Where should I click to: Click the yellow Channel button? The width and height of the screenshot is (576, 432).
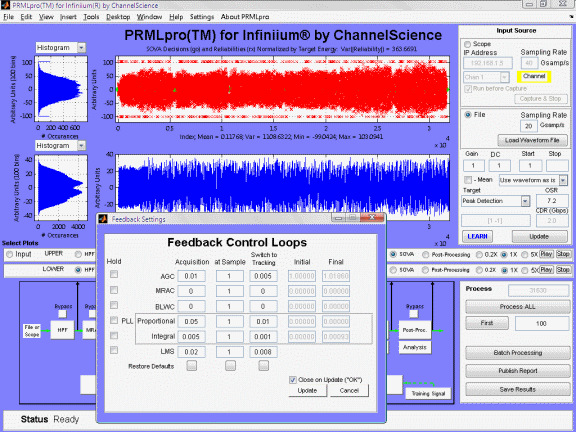coord(534,76)
